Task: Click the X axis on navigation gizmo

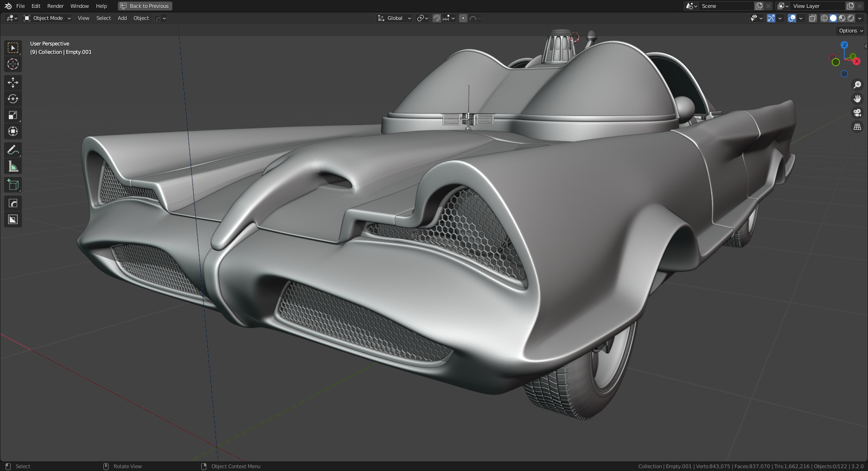Action: (x=856, y=61)
